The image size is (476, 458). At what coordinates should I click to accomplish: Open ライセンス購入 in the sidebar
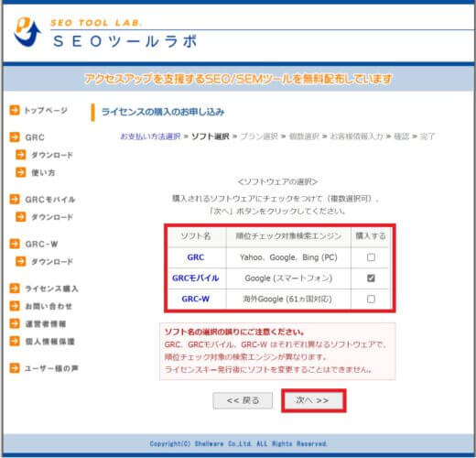coord(51,289)
